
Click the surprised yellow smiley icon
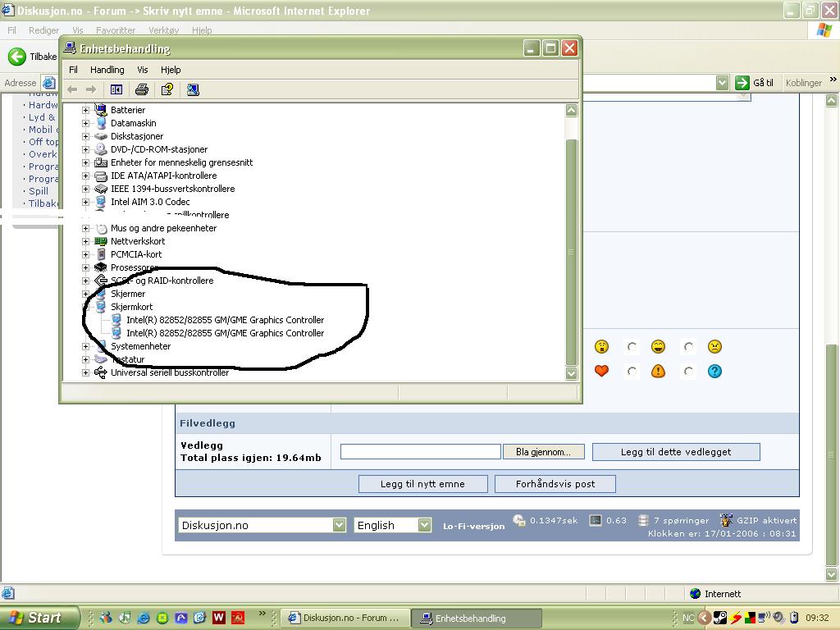coord(601,347)
